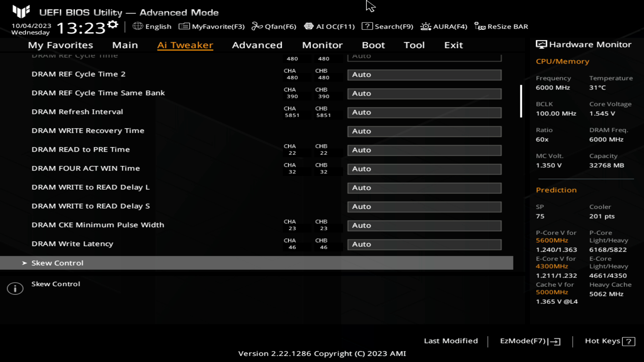
Task: Click the info circle icon
Action: tap(15, 288)
